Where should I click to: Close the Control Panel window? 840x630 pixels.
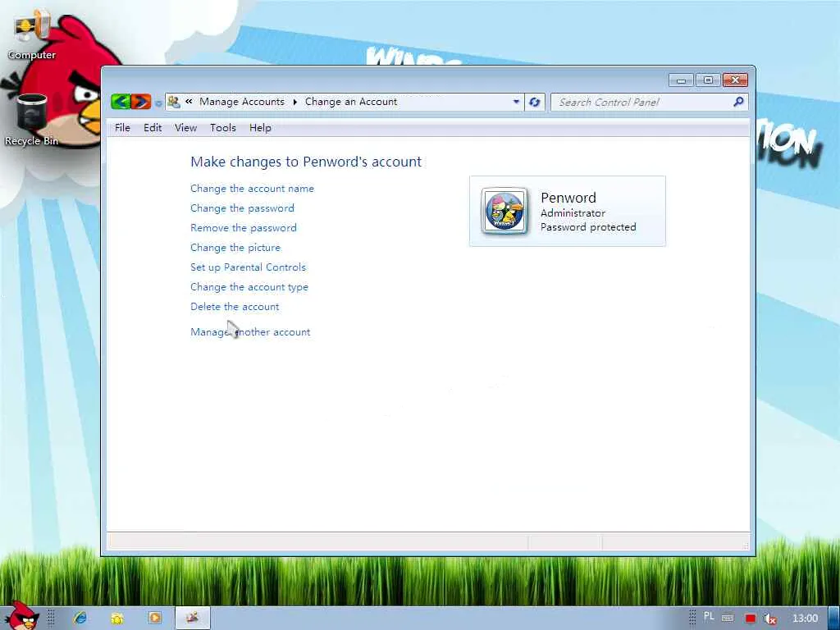click(x=735, y=80)
